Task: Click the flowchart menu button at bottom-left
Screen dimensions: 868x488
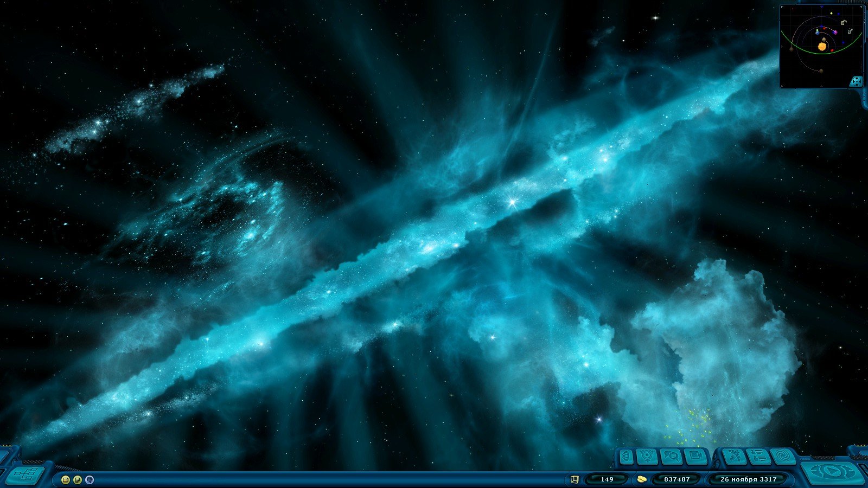Action: coord(25,475)
